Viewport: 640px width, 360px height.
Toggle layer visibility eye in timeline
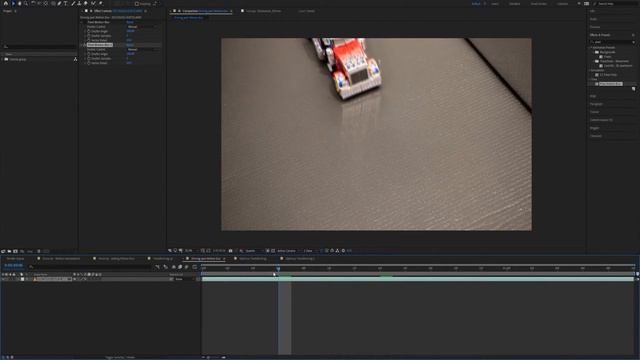[3, 279]
